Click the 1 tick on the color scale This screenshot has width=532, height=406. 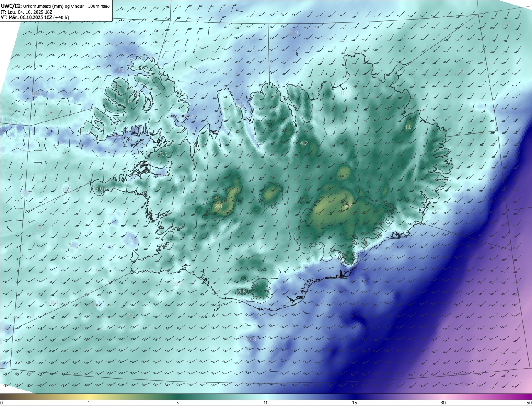[89, 403]
